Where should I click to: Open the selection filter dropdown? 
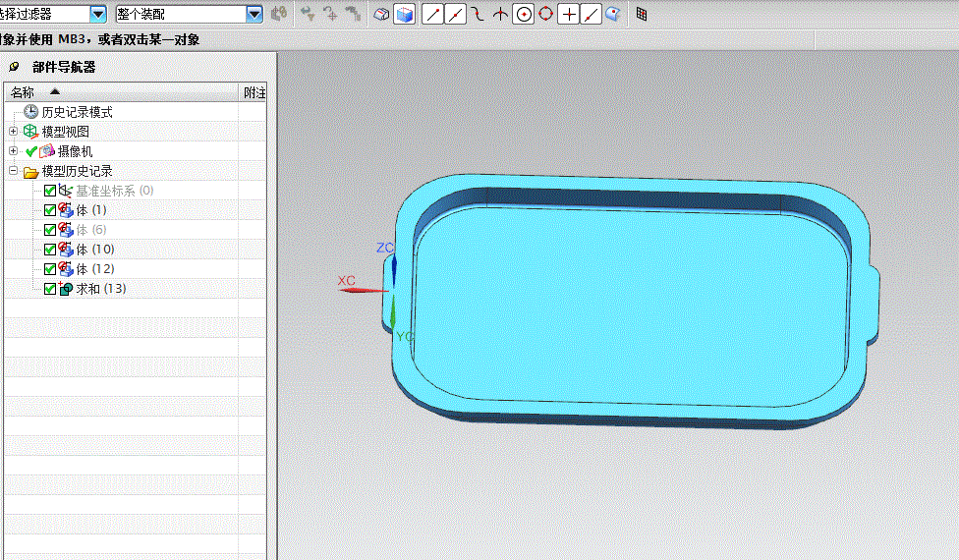(97, 14)
